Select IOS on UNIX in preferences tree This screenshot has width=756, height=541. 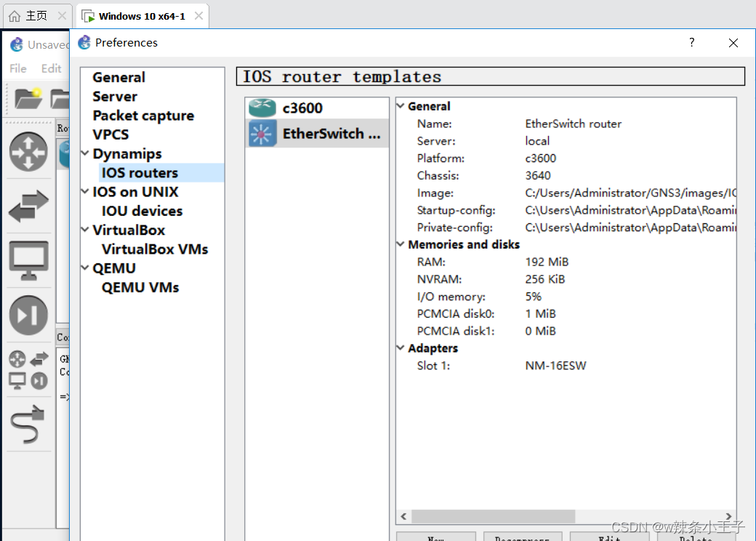135,192
